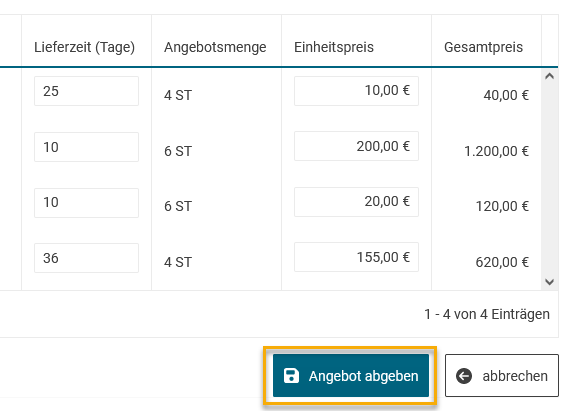Cancel with the abbrechen button
The width and height of the screenshot is (582, 411).
[502, 375]
